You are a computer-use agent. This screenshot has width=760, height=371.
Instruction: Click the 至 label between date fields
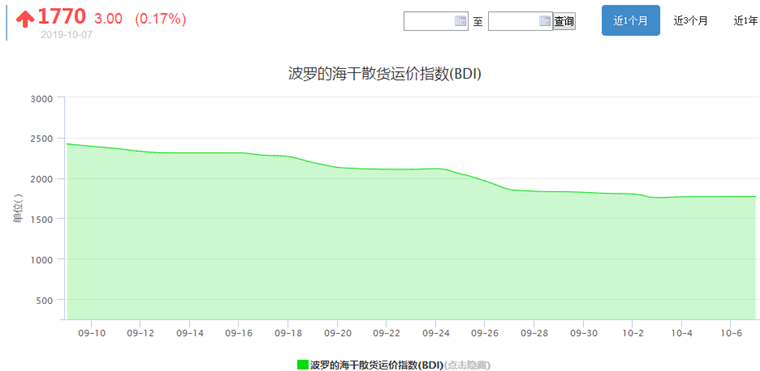coord(478,21)
